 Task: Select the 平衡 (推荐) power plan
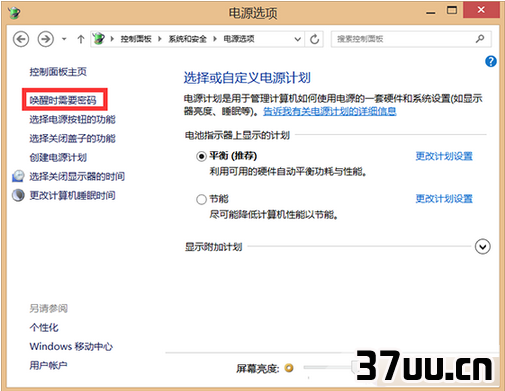pos(201,156)
